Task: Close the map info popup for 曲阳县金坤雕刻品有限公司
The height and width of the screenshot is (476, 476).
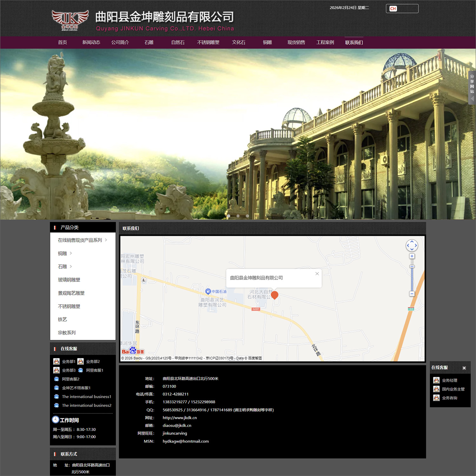Action: click(x=317, y=274)
